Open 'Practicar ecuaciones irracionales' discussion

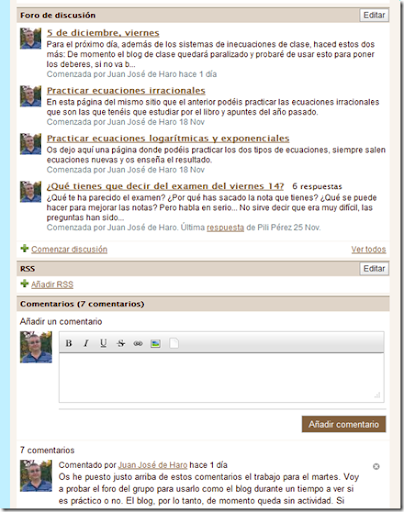tap(126, 91)
